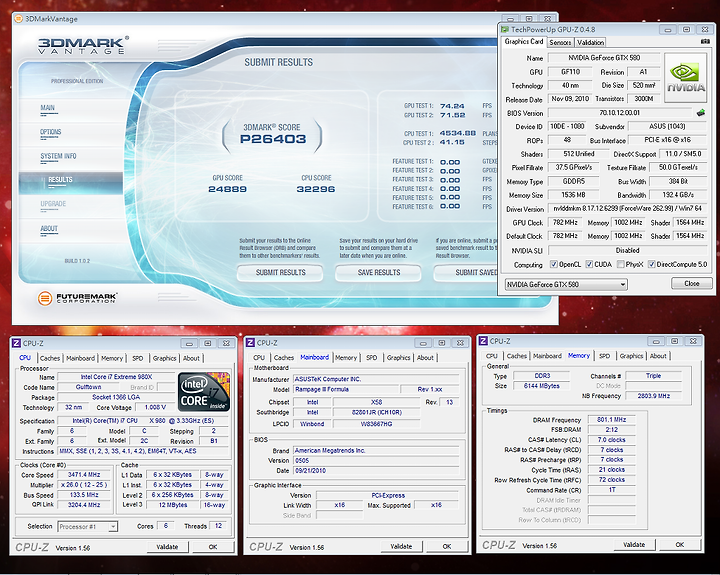Click the SUBMIT SAVED button
This screenshot has width=720, height=575.
(x=466, y=273)
